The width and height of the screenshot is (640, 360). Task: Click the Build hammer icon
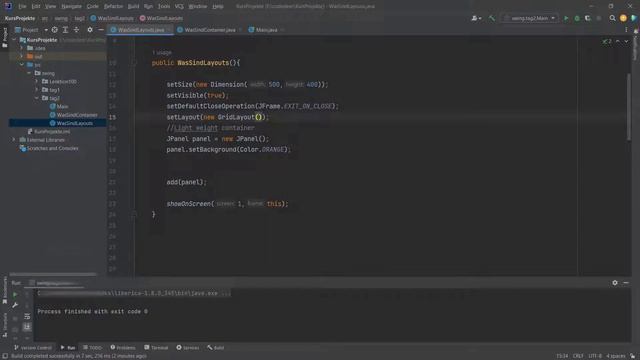[x=491, y=18]
